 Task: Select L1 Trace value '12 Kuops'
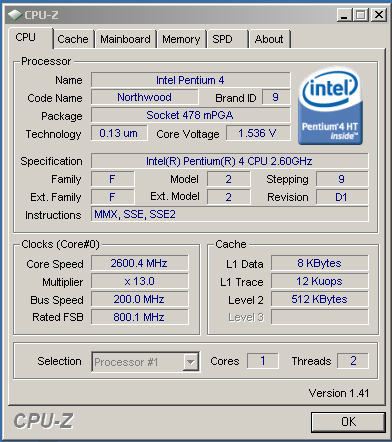coord(320,281)
